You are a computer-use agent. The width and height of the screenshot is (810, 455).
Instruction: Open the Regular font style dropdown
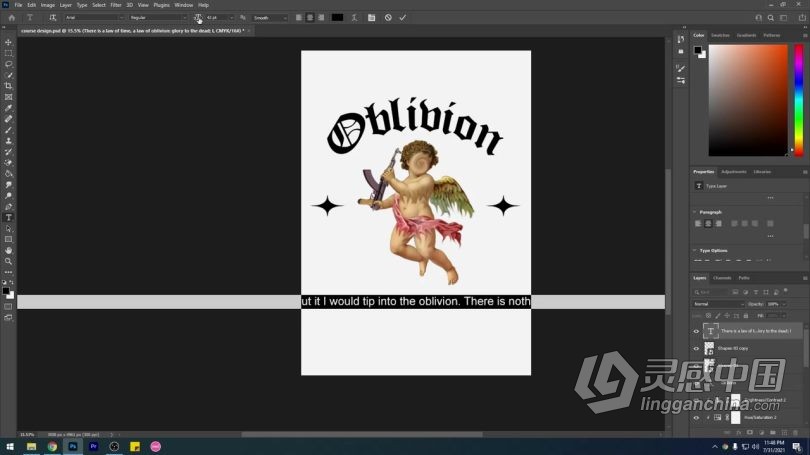point(184,18)
